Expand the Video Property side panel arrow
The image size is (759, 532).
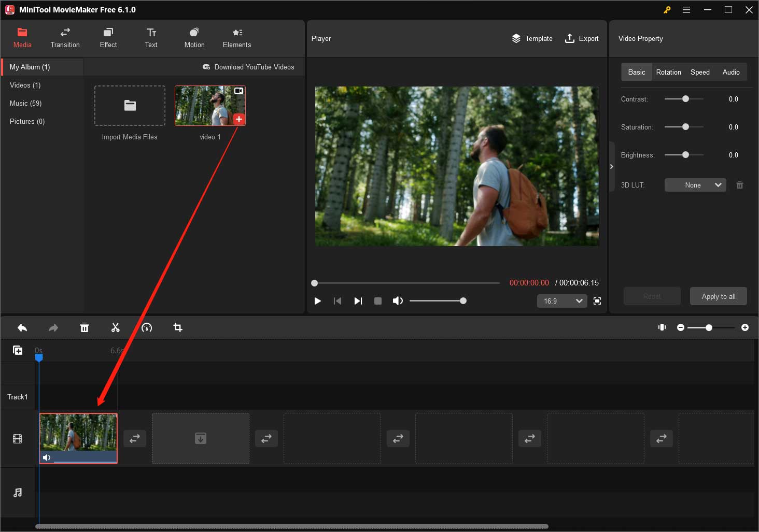tap(612, 166)
